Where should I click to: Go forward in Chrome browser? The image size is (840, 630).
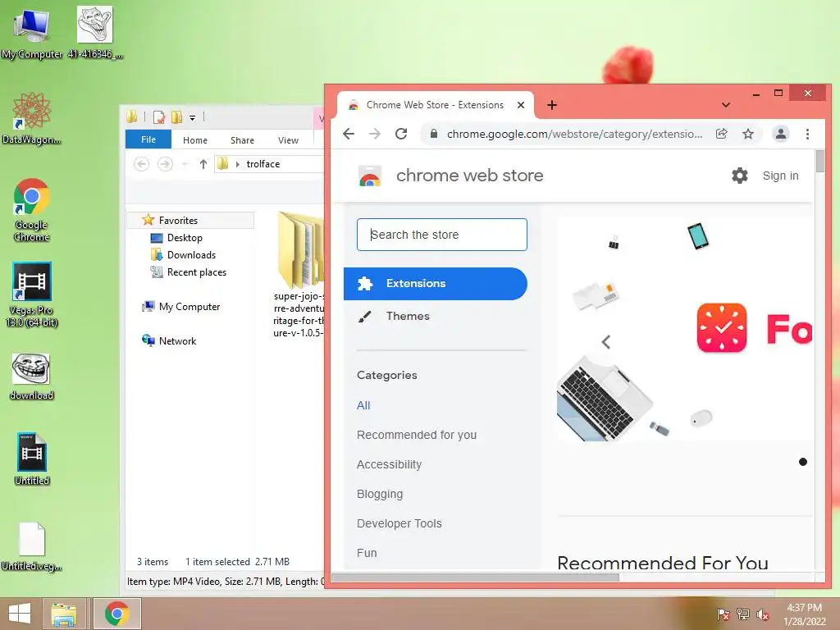coord(375,134)
